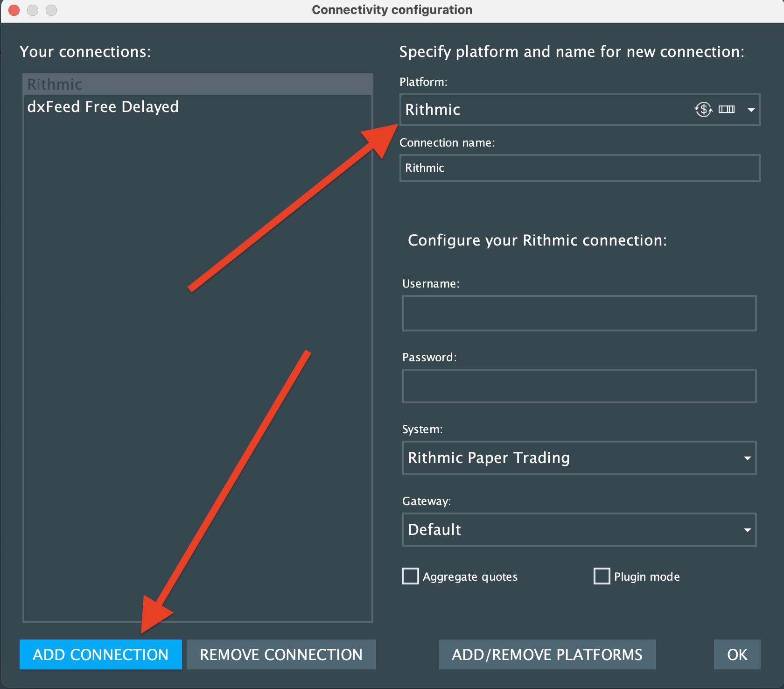This screenshot has width=784, height=689.
Task: Expand the Platform dropdown arrow
Action: tap(751, 110)
